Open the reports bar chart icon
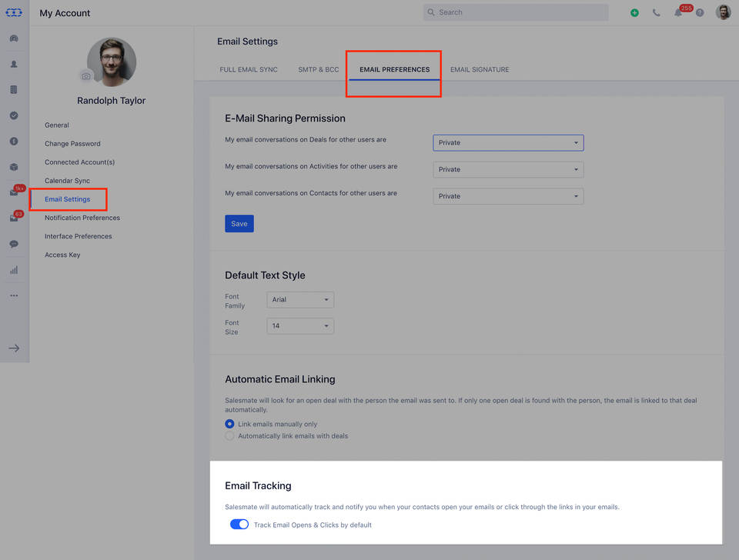The width and height of the screenshot is (739, 560). click(x=14, y=270)
